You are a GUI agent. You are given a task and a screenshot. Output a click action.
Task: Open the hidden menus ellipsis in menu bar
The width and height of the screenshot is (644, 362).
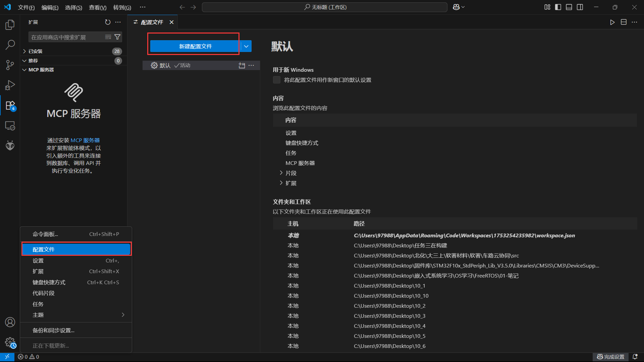click(143, 7)
